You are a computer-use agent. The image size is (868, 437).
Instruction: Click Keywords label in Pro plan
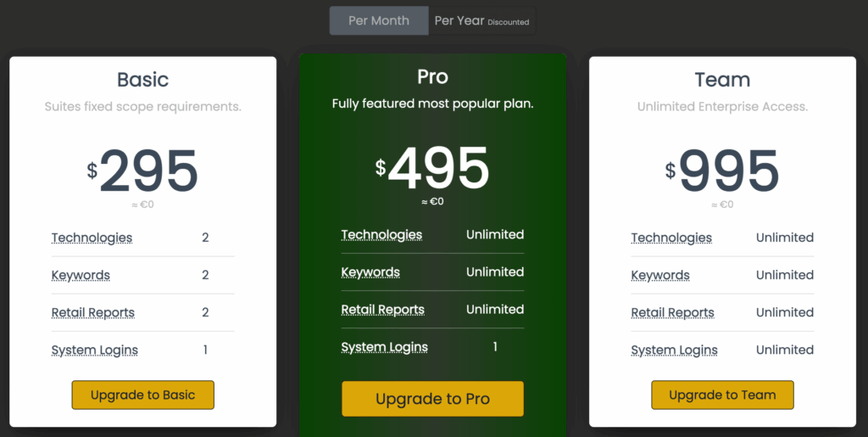370,272
